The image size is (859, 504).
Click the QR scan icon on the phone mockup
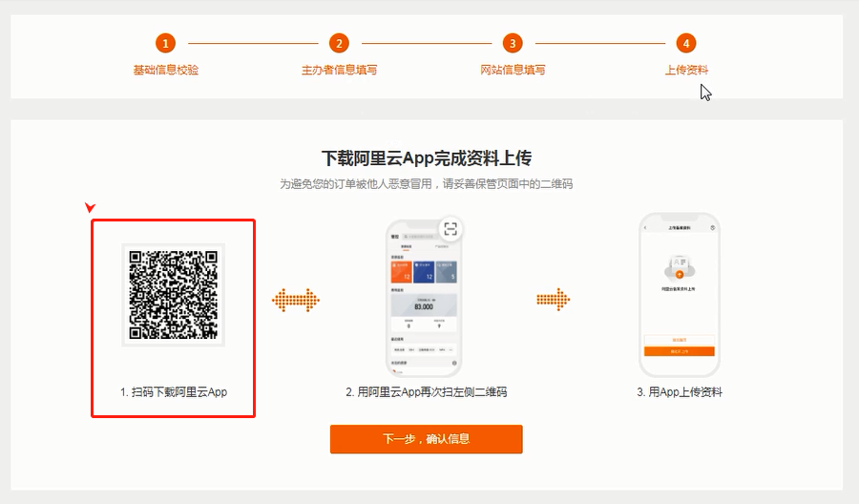tap(450, 229)
